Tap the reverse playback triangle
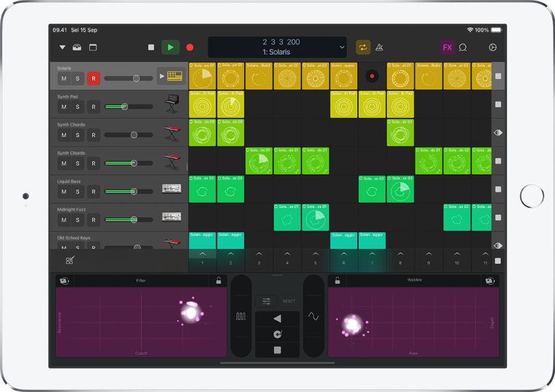 pos(277,318)
